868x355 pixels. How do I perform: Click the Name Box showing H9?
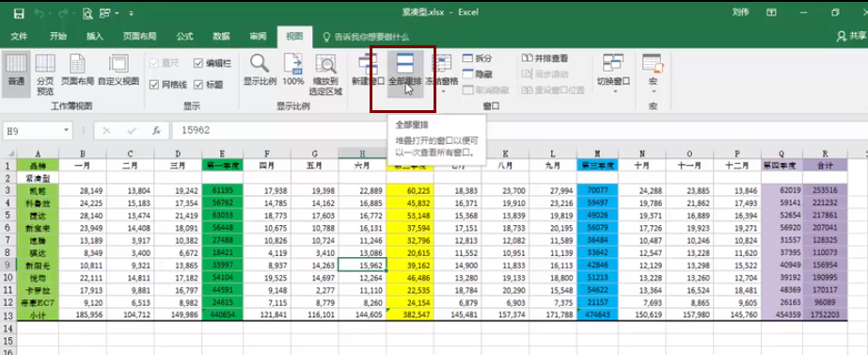click(32, 131)
